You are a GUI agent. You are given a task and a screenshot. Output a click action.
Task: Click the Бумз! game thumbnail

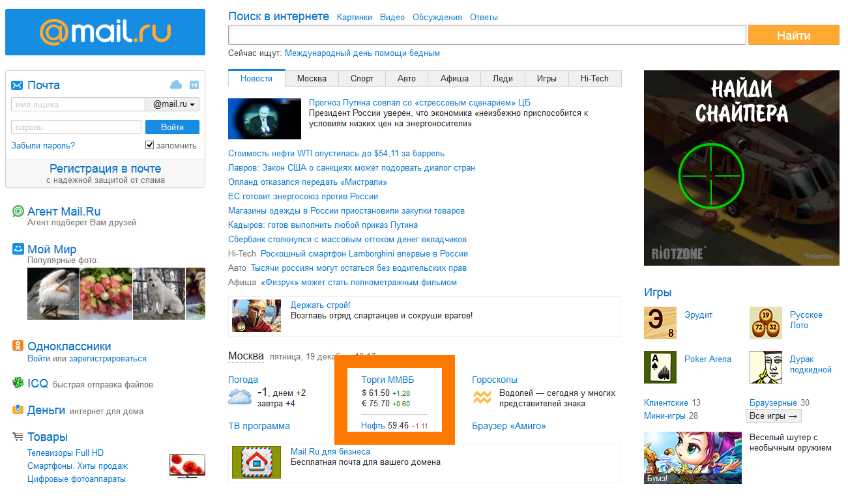[693, 458]
